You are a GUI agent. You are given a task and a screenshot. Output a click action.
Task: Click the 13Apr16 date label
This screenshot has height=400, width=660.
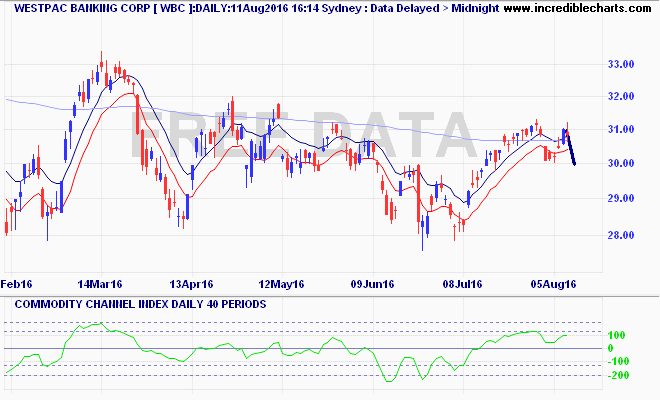pyautogui.click(x=190, y=284)
